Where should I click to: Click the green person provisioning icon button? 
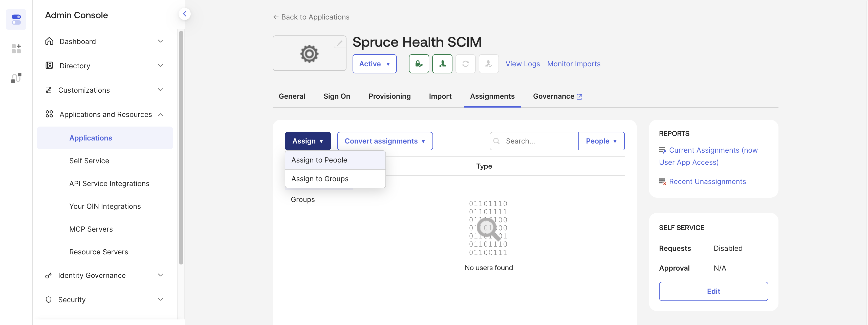(x=442, y=64)
